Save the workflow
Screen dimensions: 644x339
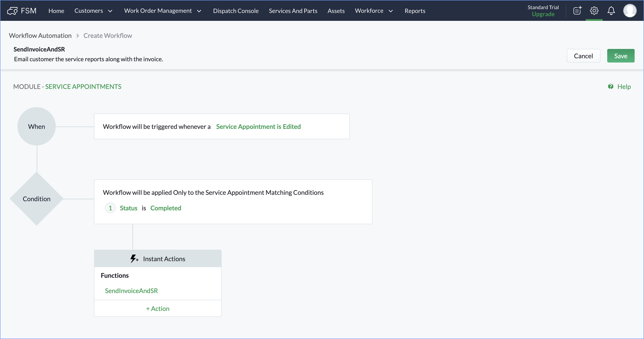coord(621,56)
